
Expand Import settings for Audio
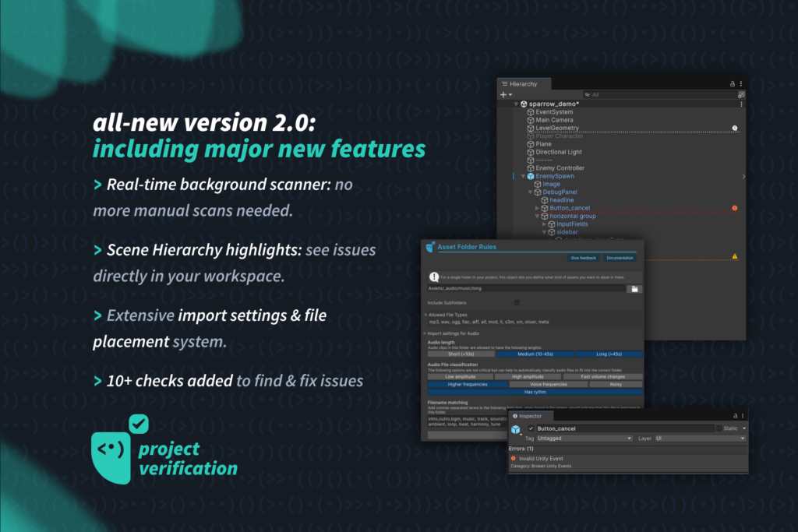click(x=425, y=333)
